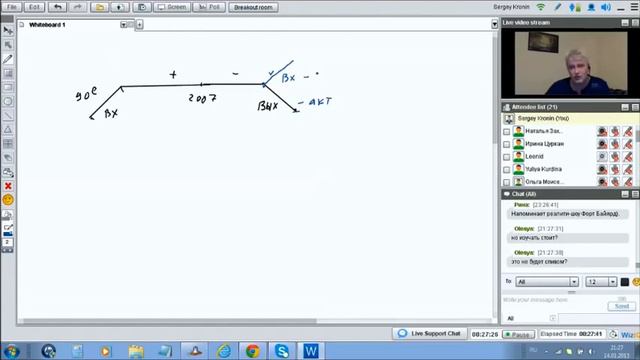This screenshot has height=360, width=640.
Task: Click the Undo arrow button
Action: 58,7
